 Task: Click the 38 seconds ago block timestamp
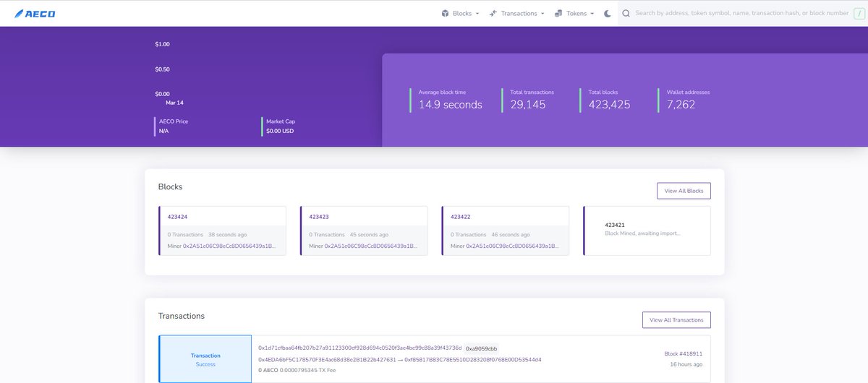(x=227, y=234)
